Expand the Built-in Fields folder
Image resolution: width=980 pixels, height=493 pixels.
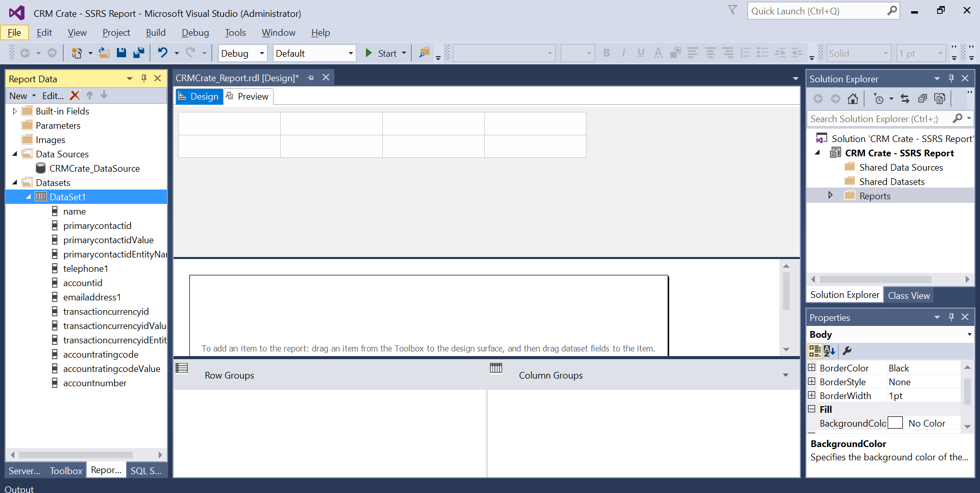pyautogui.click(x=14, y=111)
